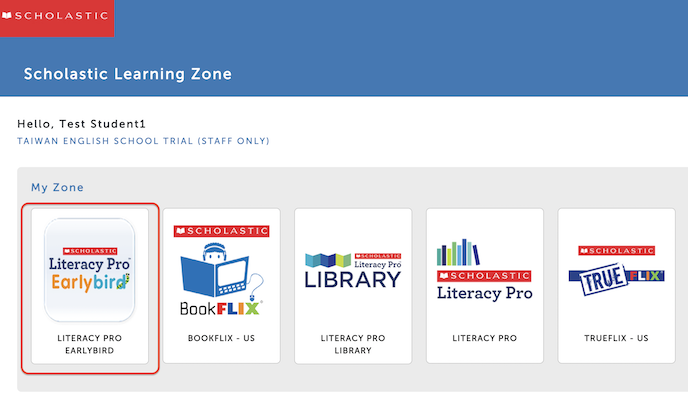Launch the BookFlix app tile logo
This screenshot has height=400, width=688.
[221, 270]
